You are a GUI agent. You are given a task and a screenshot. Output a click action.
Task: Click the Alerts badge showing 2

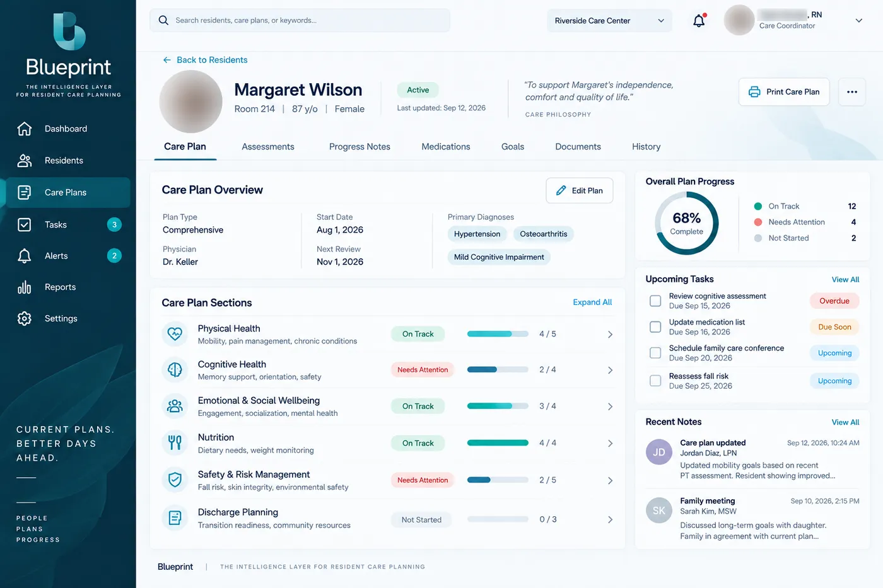(114, 256)
